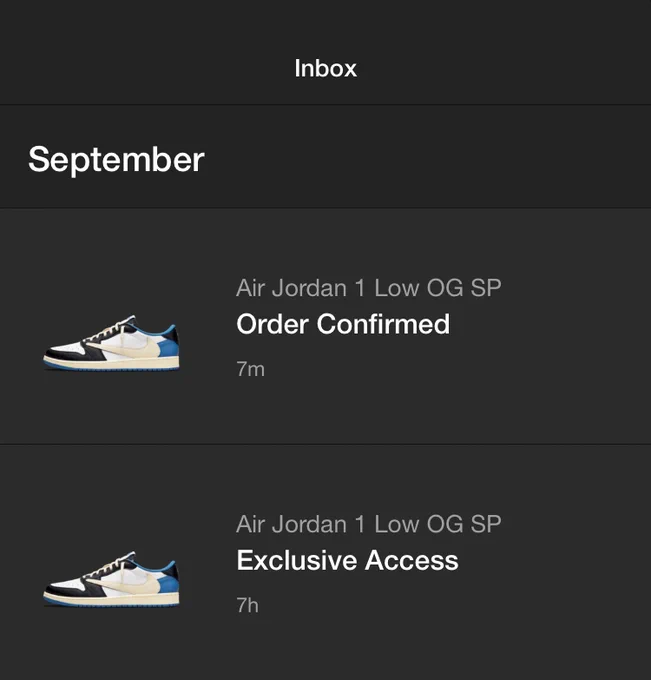Click Air Jordan 1 Low OG SP above Order Confirmed
The width and height of the screenshot is (651, 680).
369,288
